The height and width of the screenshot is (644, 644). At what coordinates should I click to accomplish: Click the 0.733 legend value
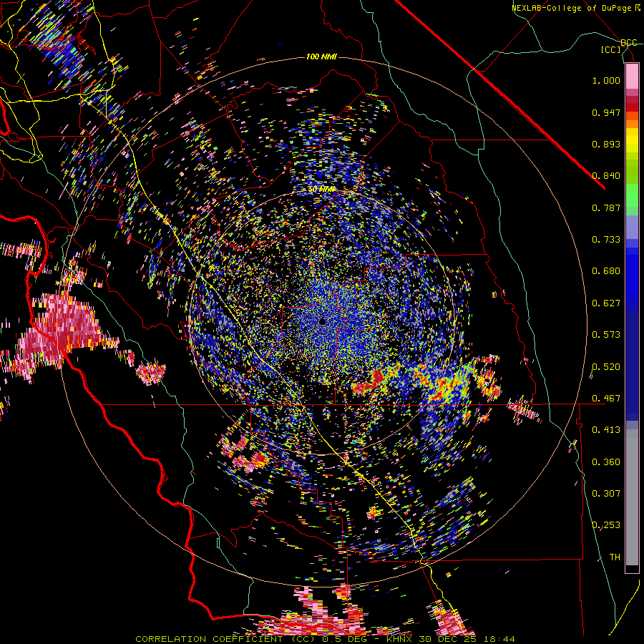(x=606, y=240)
